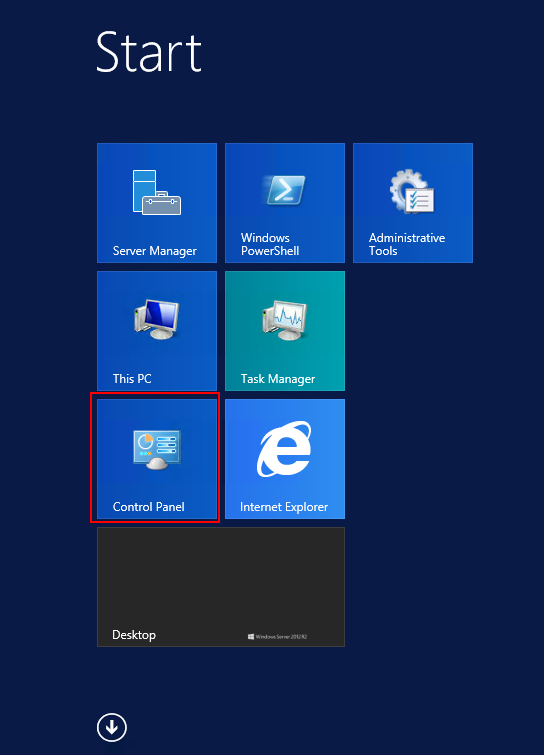544x755 pixels.
Task: Open the Administrative Tools tile
Action: tap(413, 203)
